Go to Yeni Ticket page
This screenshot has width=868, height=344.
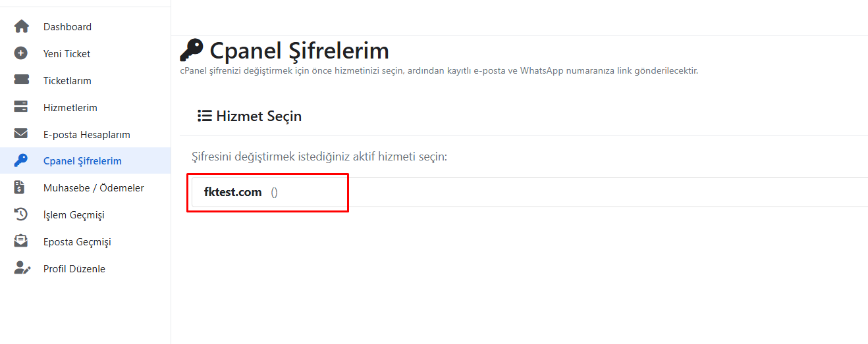tap(67, 54)
